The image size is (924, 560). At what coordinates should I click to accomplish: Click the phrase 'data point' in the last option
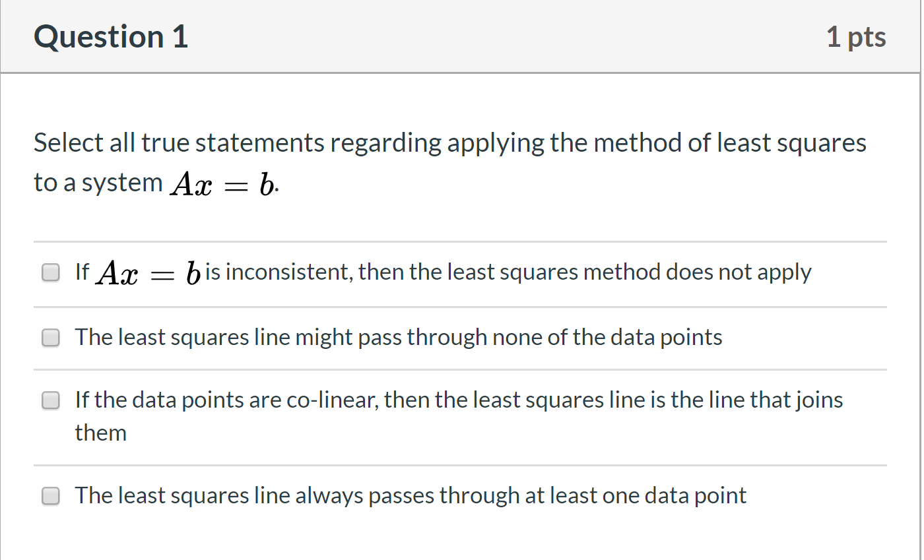pyautogui.click(x=704, y=495)
